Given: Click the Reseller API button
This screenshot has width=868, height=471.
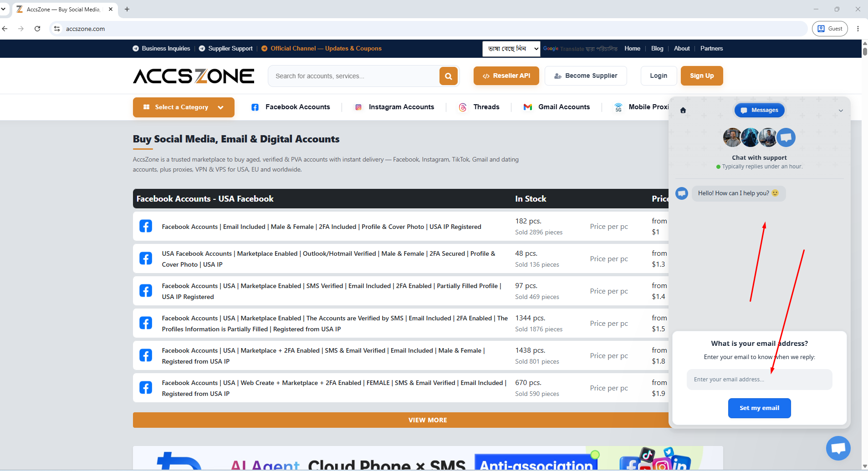Looking at the screenshot, I should (x=506, y=76).
